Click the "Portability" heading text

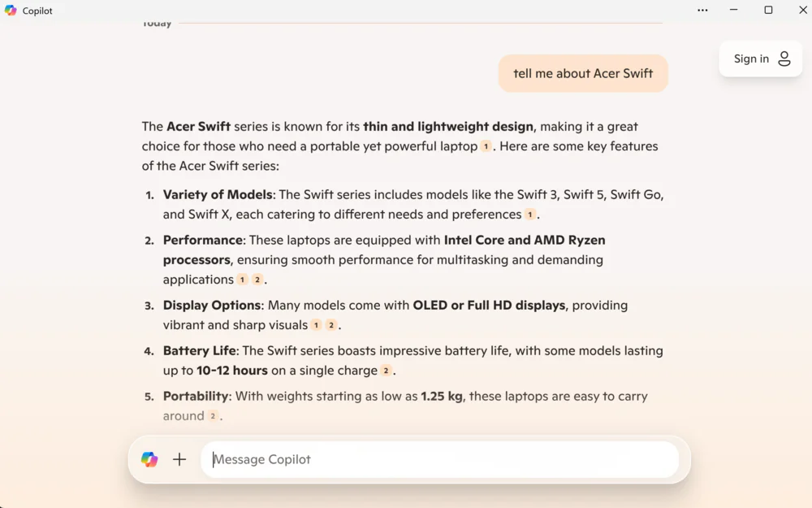[196, 396]
